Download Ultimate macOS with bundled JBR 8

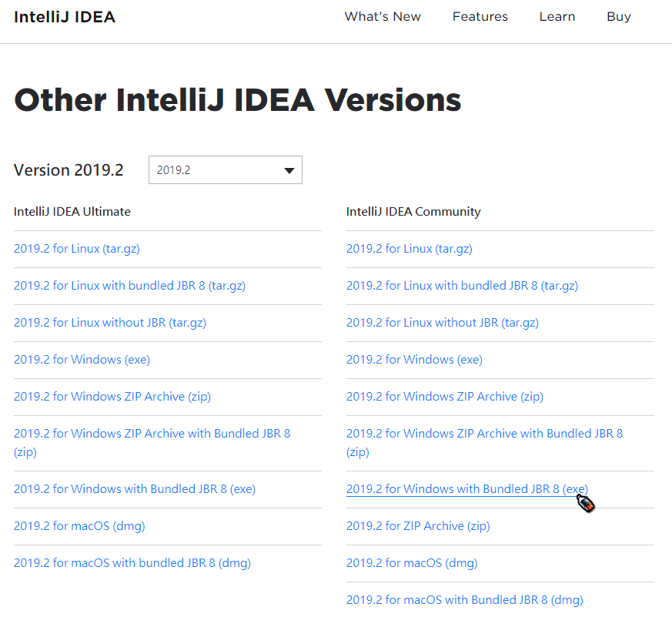click(132, 563)
